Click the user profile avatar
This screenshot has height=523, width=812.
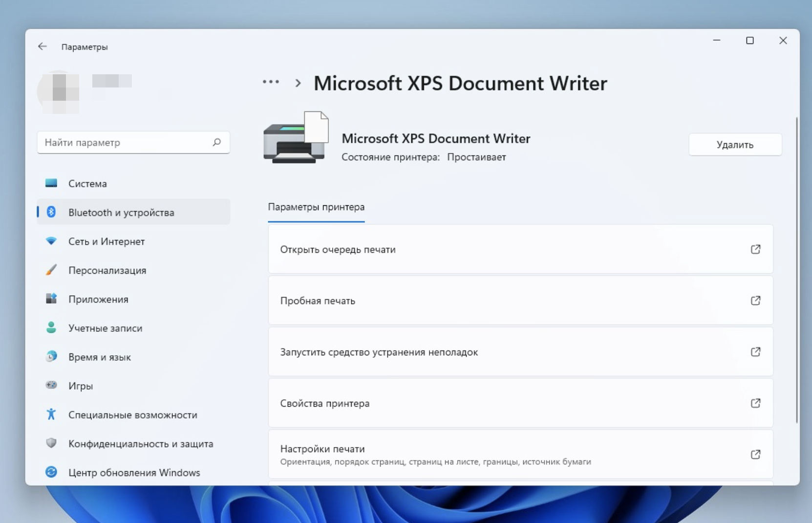(x=59, y=93)
